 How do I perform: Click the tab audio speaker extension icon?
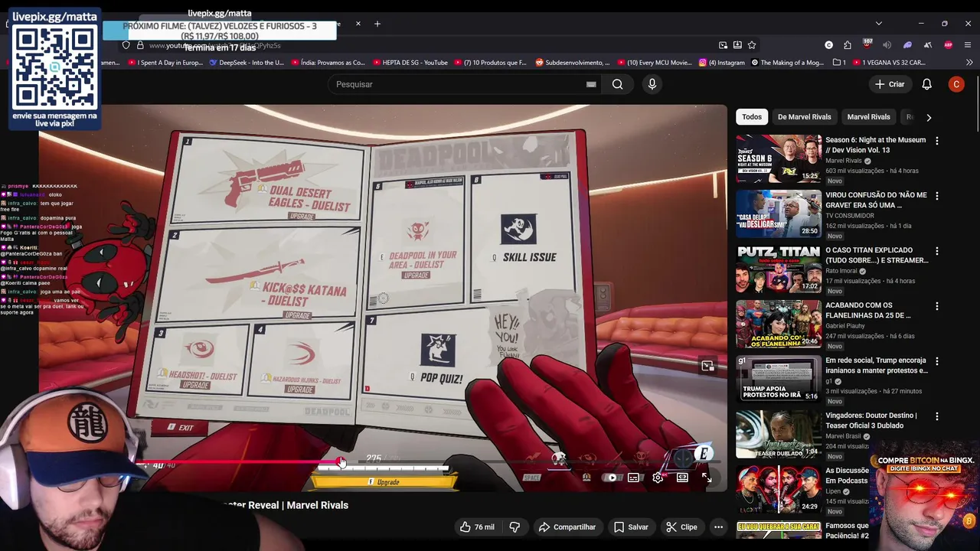coord(887,45)
